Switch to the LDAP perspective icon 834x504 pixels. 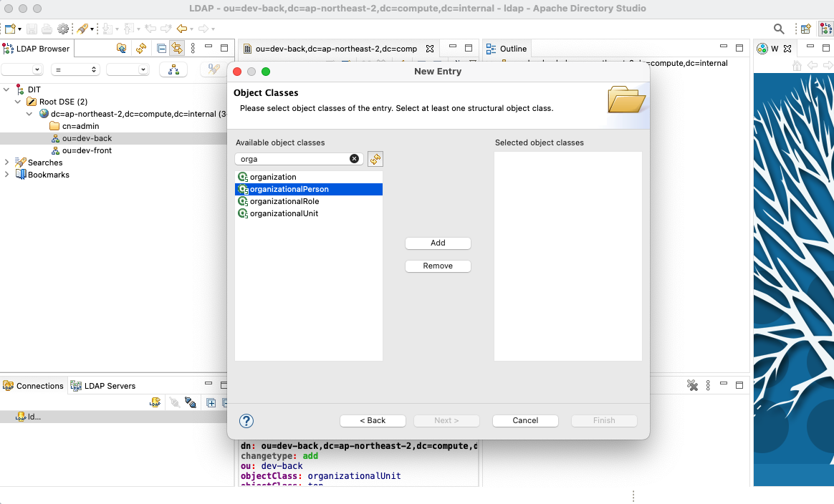pos(826,29)
